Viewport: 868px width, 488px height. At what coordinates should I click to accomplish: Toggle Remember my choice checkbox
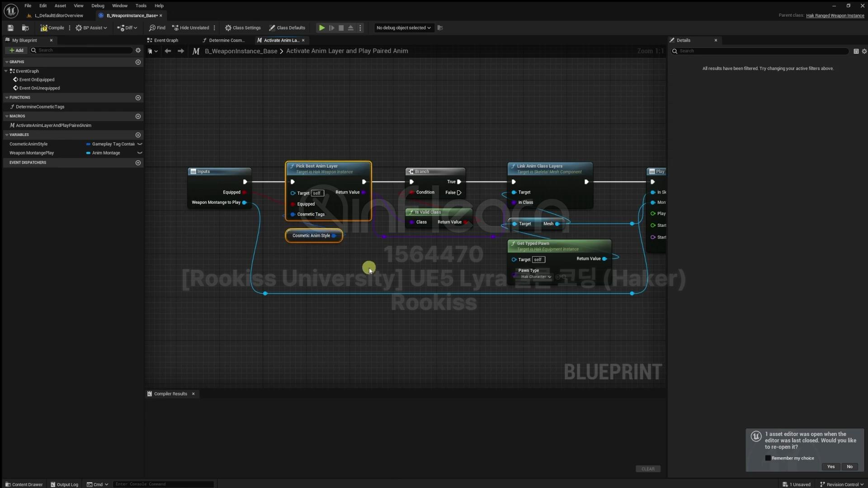pos(768,458)
